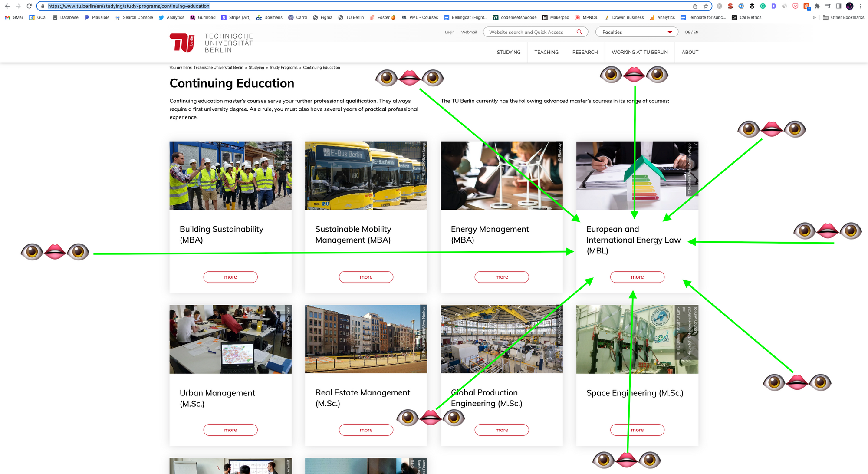Click more under Building Sustainability (MBA)
This screenshot has height=474, width=868.
tap(230, 277)
